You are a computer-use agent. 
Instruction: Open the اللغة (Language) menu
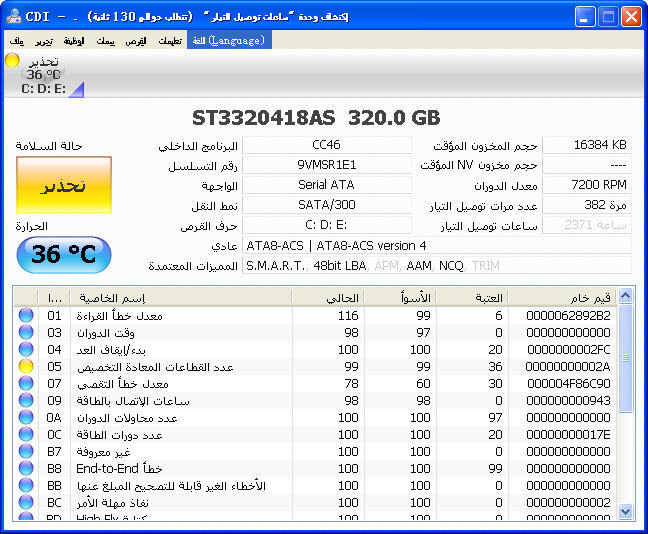click(229, 41)
